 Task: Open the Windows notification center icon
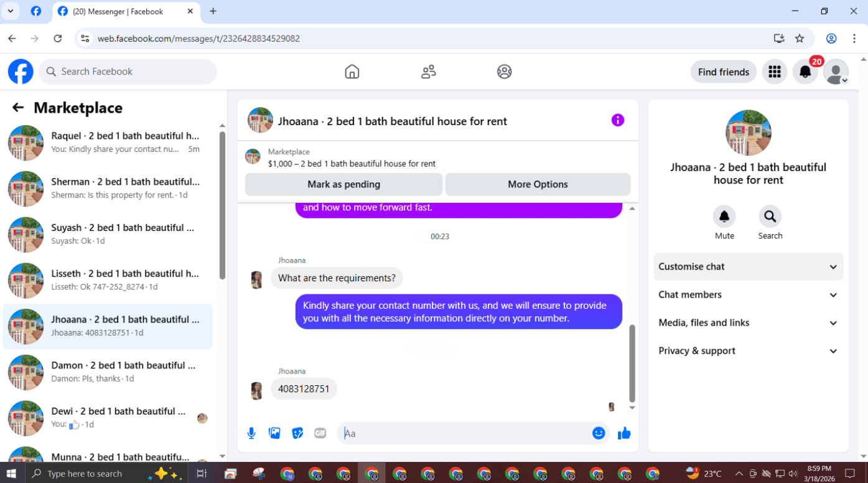pyautogui.click(x=850, y=474)
